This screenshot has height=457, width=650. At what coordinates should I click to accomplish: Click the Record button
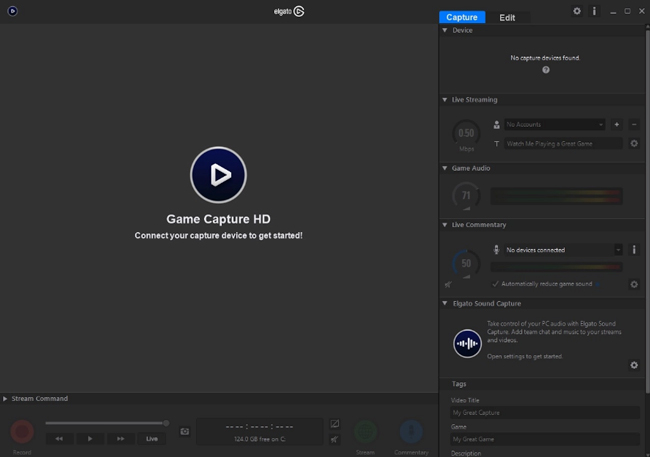click(22, 432)
